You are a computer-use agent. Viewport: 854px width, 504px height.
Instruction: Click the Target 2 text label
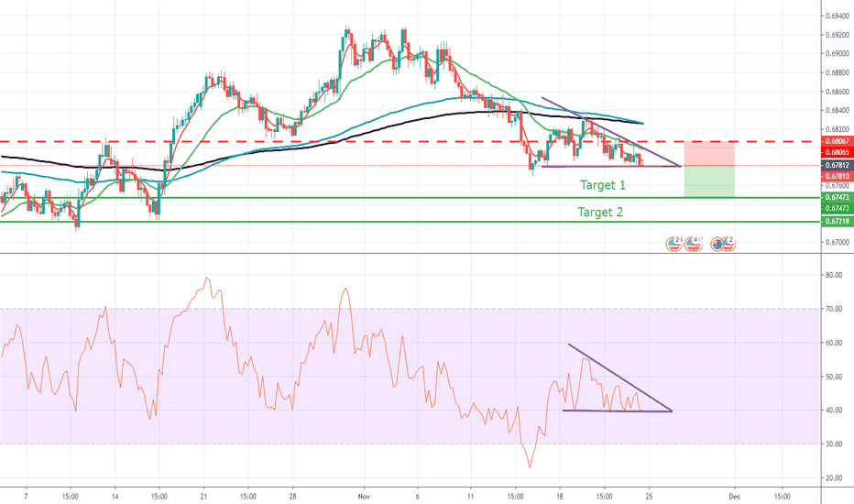click(x=602, y=212)
